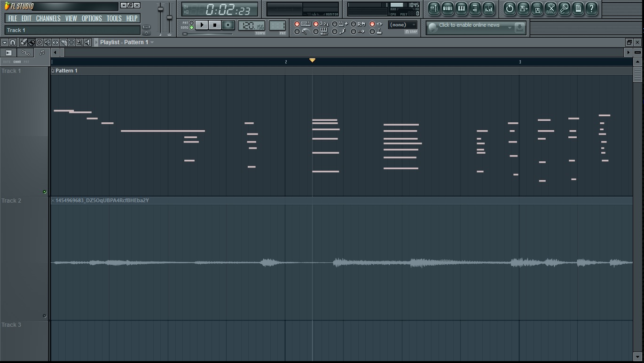Open the Piano Roll window
The height and width of the screenshot is (363, 644).
click(x=461, y=8)
